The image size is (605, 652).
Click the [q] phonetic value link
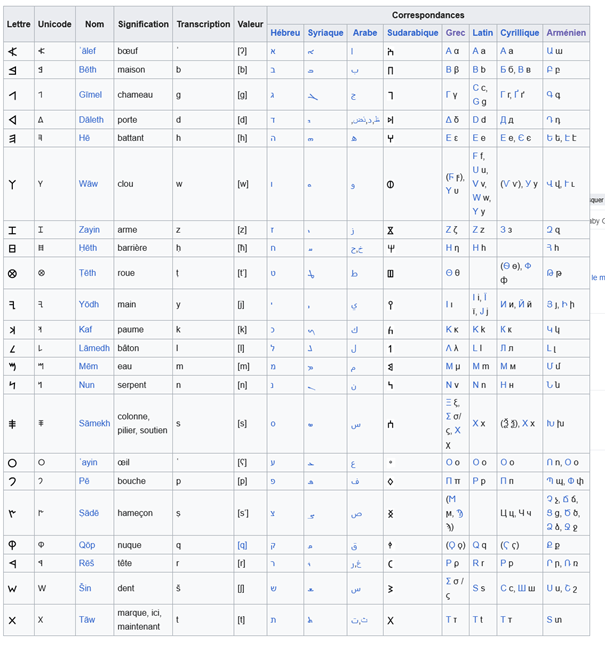point(243,545)
